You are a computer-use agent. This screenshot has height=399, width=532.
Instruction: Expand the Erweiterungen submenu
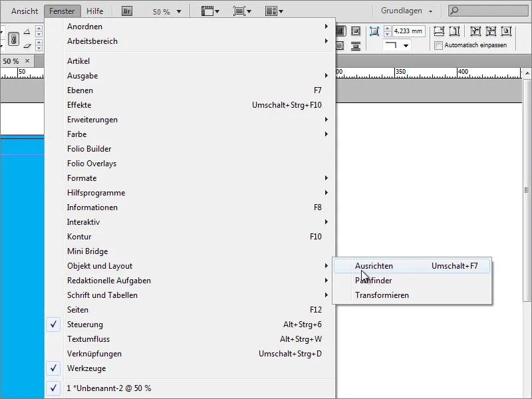click(191, 120)
